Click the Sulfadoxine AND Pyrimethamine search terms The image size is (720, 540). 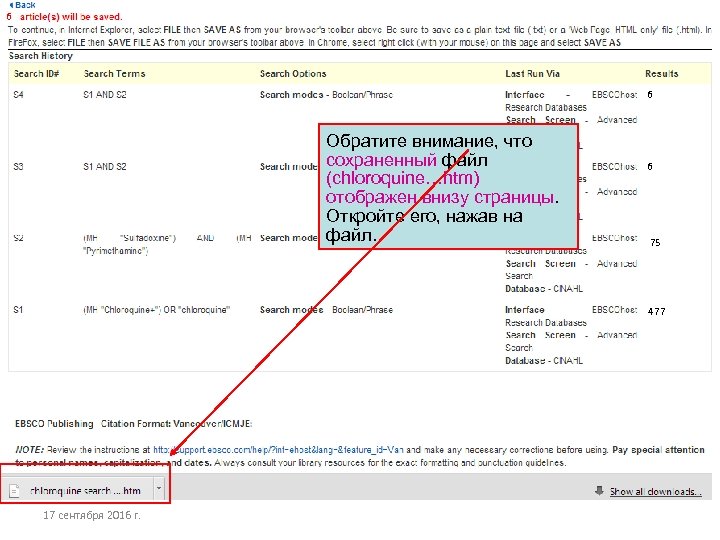click(x=167, y=244)
